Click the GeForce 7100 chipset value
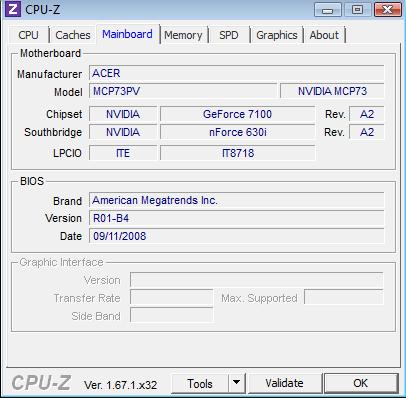Image resolution: width=406 pixels, height=398 pixels. (237, 114)
